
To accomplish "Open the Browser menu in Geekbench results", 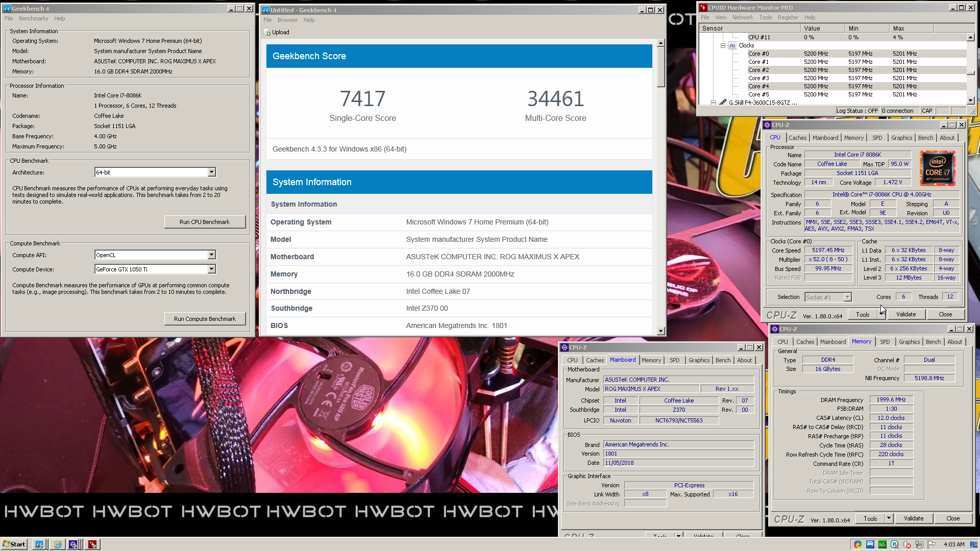I will [x=287, y=20].
